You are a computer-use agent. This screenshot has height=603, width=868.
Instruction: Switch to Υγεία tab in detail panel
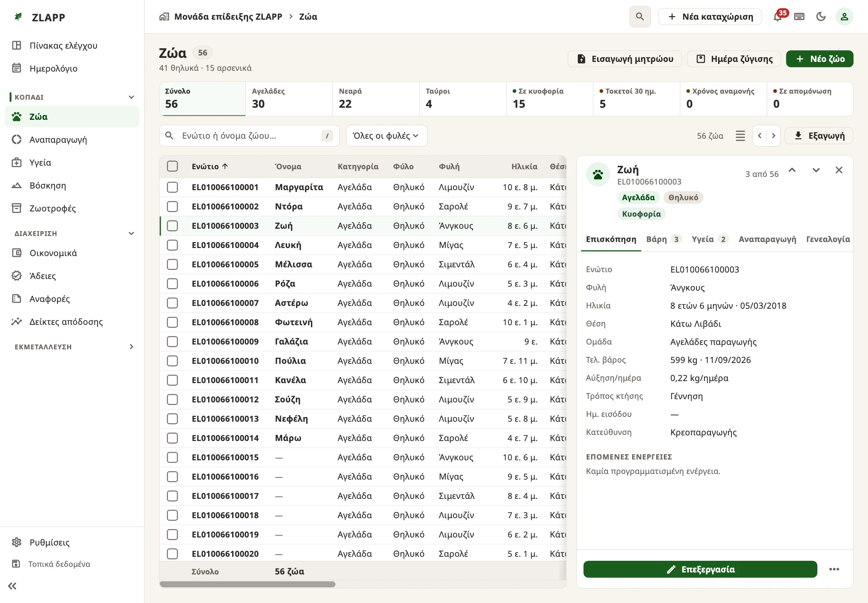(710, 239)
